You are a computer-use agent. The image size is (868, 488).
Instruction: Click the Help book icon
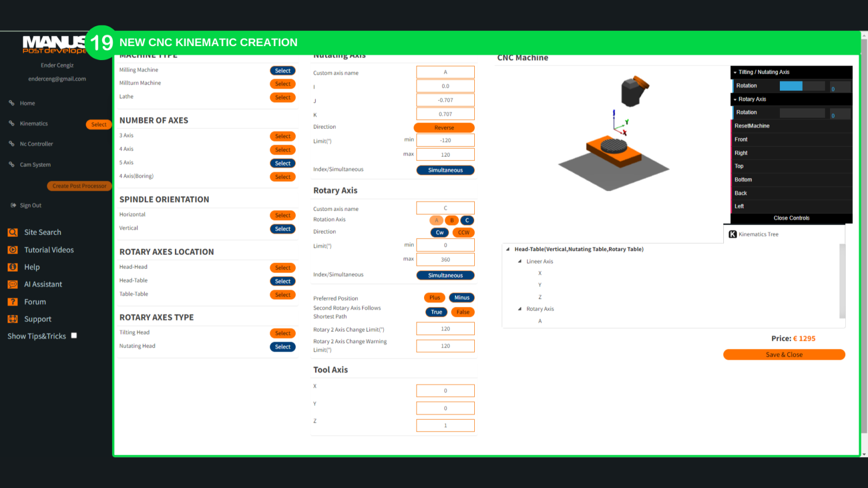tap(12, 267)
